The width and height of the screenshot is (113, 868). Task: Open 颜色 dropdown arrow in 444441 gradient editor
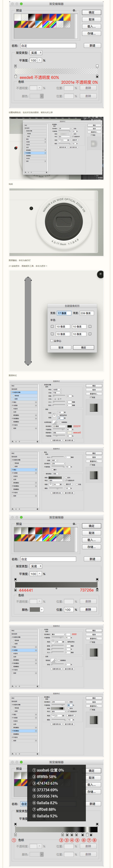(x=42, y=610)
